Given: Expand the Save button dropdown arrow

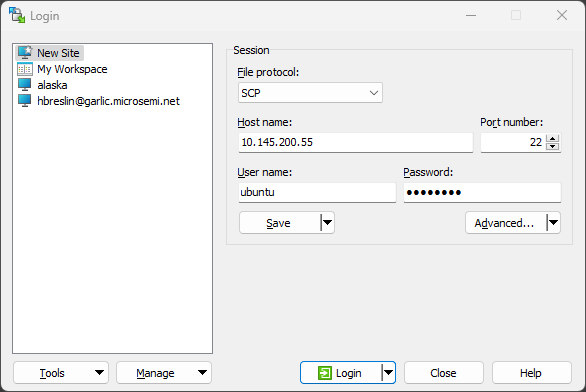Looking at the screenshot, I should [x=327, y=223].
